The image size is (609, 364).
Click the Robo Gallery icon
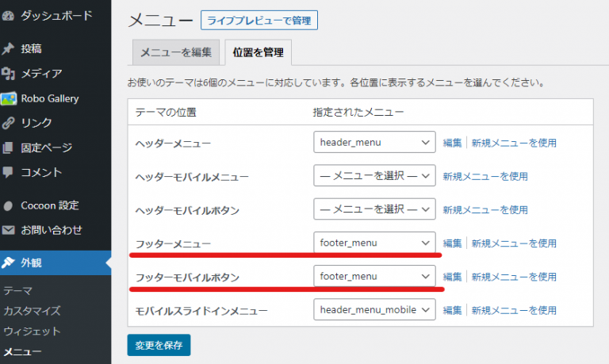(x=9, y=98)
